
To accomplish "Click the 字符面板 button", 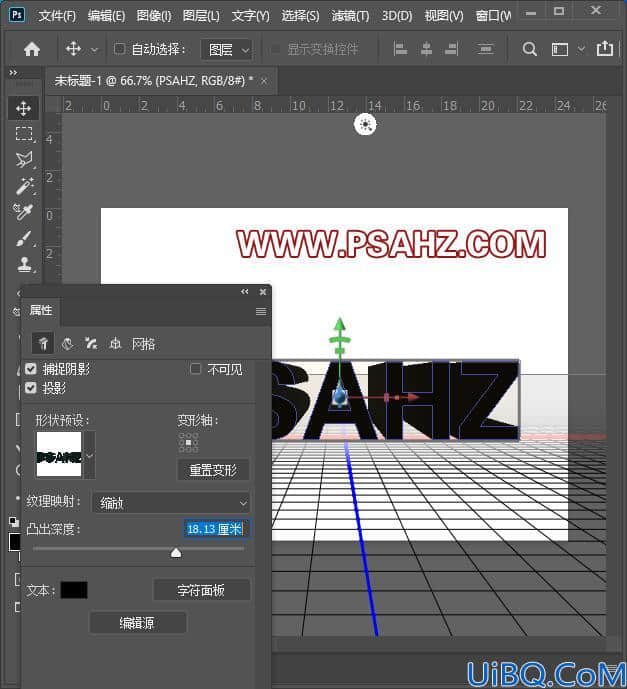I will 201,590.
